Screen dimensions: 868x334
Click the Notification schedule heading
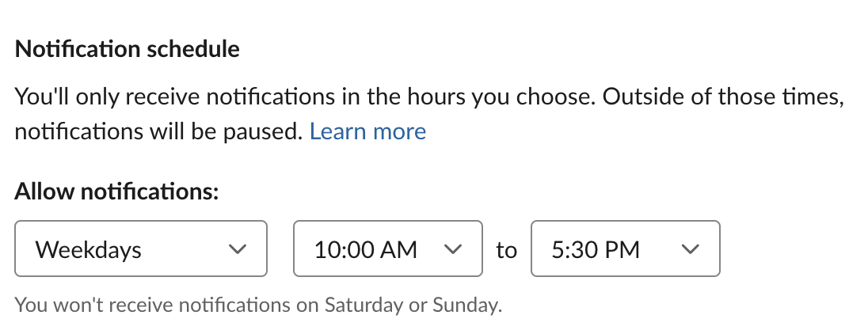[128, 50]
